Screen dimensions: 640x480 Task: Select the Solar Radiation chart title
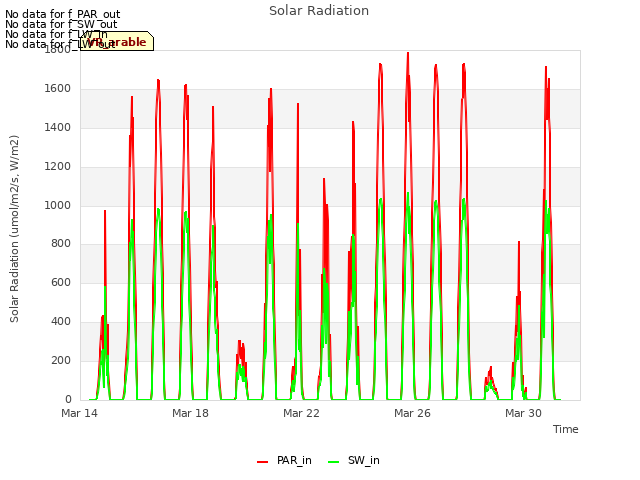pos(319,11)
